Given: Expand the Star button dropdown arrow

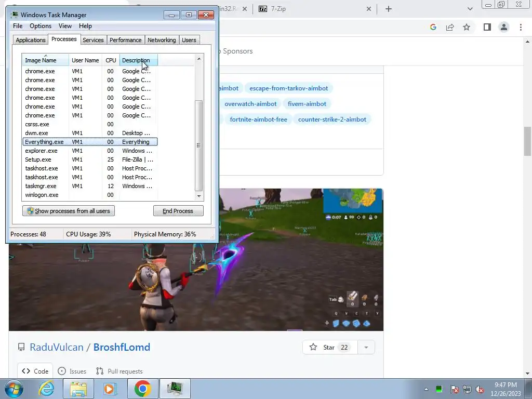Looking at the screenshot, I should tap(366, 347).
